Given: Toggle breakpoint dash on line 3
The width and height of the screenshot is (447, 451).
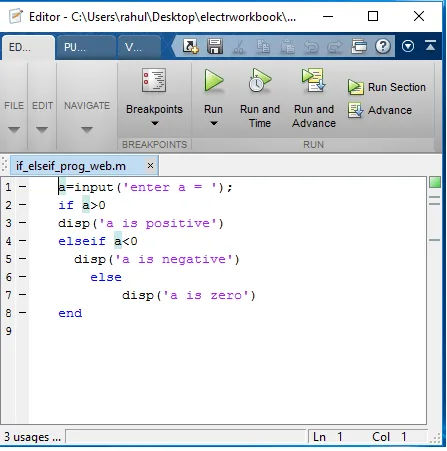Looking at the screenshot, I should 22,223.
